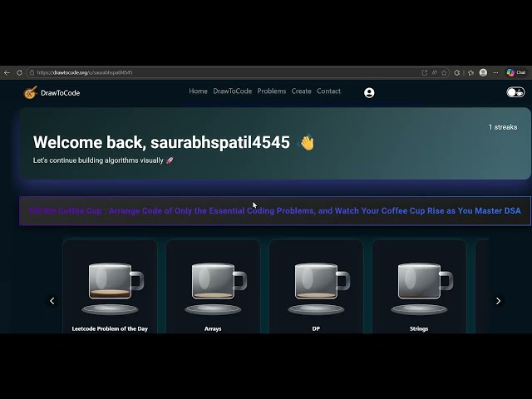
Task: Click the open-in-app icon in the address bar
Action: pos(425,72)
